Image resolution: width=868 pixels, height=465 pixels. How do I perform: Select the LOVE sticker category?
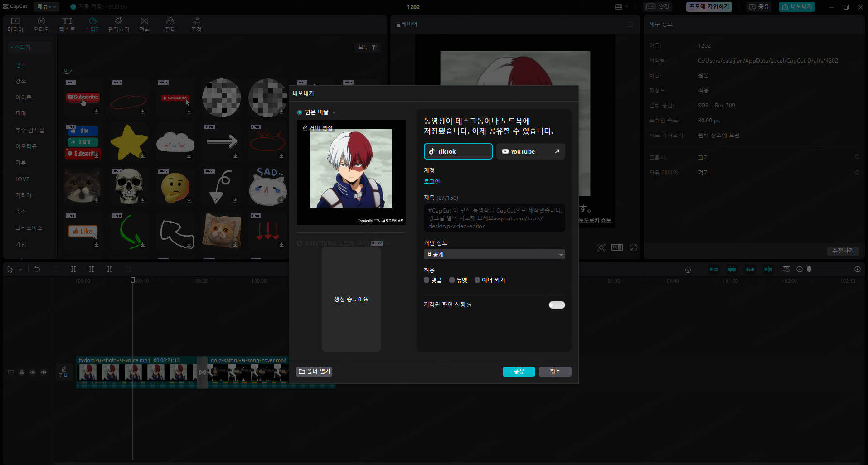click(x=22, y=179)
